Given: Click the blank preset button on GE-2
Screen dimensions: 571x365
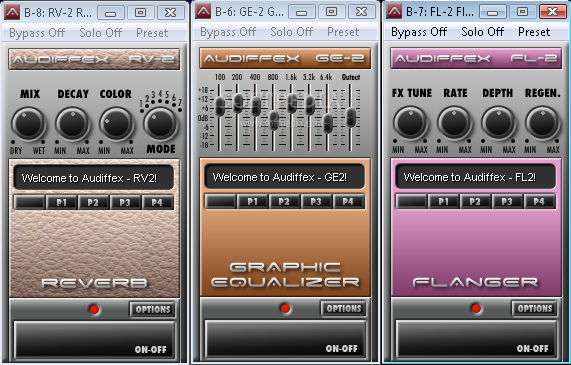Looking at the screenshot, I should tap(220, 201).
